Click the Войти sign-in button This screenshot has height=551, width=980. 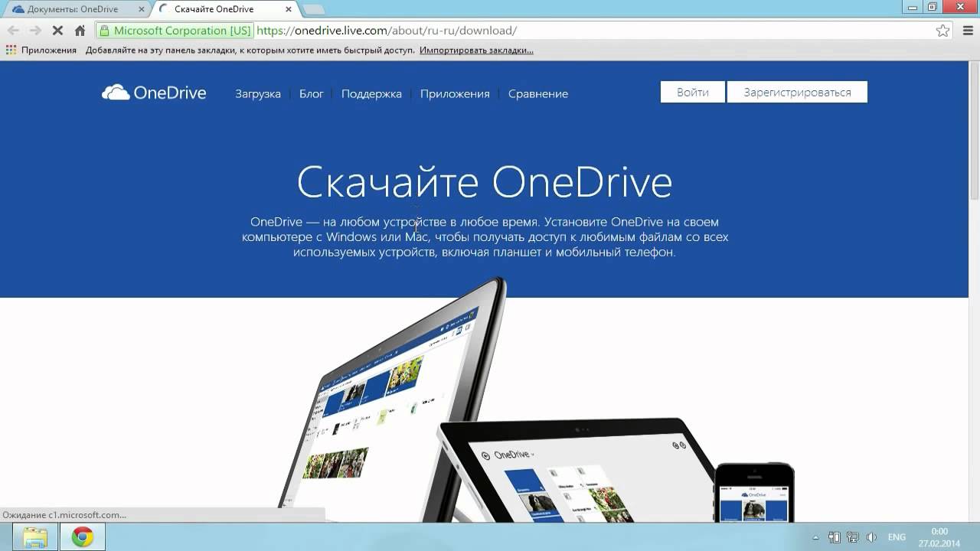pyautogui.click(x=692, y=92)
